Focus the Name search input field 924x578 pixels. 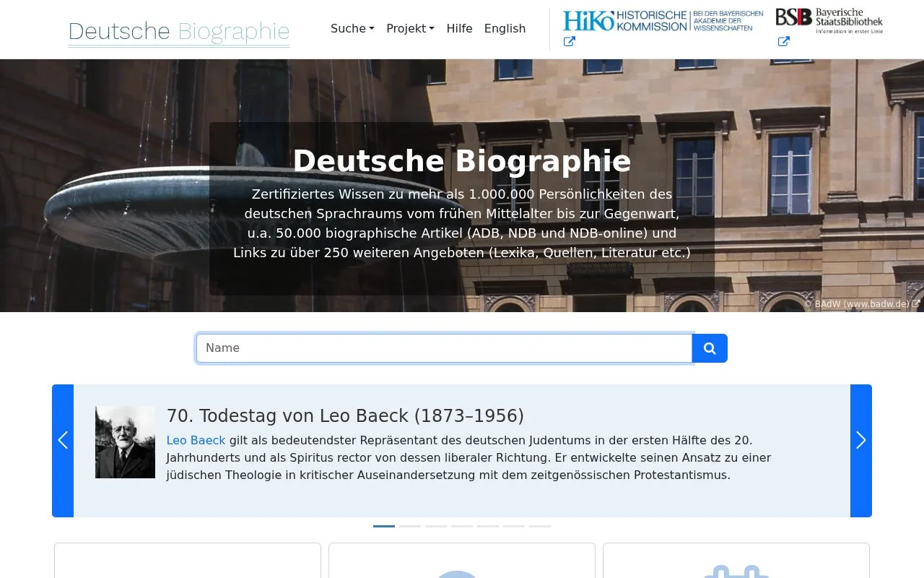[x=444, y=348]
